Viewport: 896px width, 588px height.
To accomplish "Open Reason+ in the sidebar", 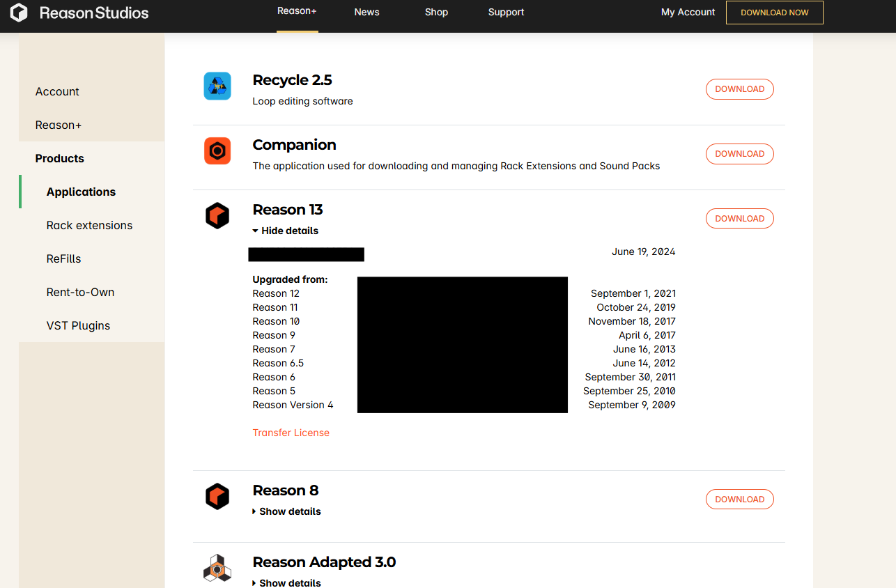I will (x=59, y=125).
